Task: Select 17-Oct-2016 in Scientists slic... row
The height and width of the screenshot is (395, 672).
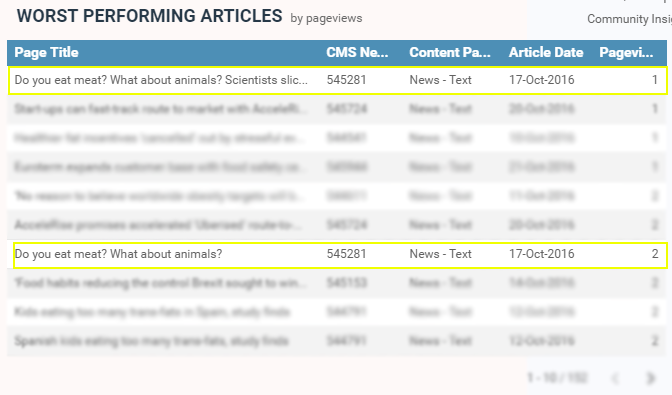Action: 542,80
